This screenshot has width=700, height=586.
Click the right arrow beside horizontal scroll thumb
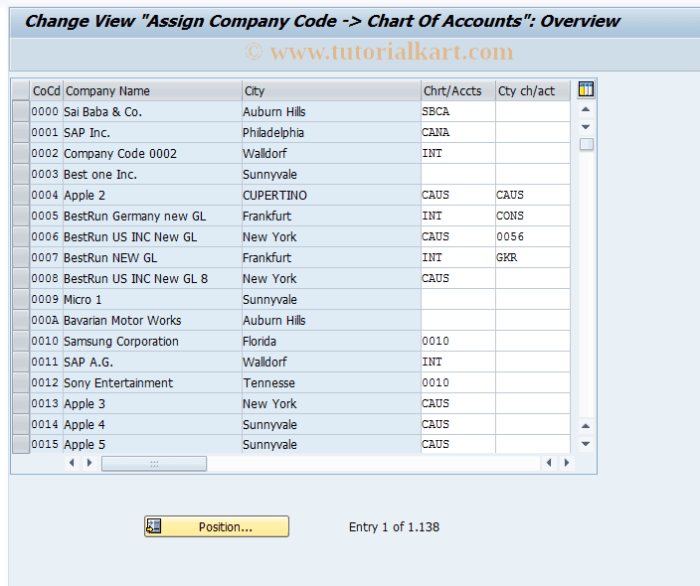pos(89,463)
